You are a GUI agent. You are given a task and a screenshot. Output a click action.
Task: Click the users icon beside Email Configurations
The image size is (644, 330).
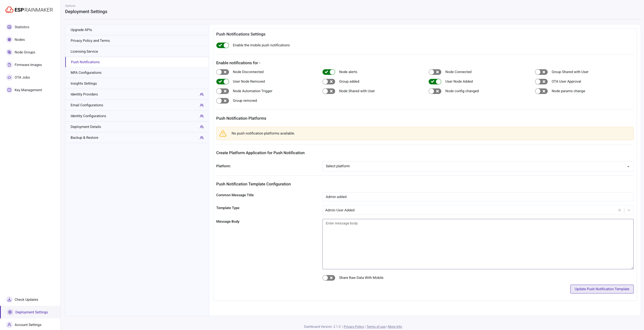coord(202,105)
